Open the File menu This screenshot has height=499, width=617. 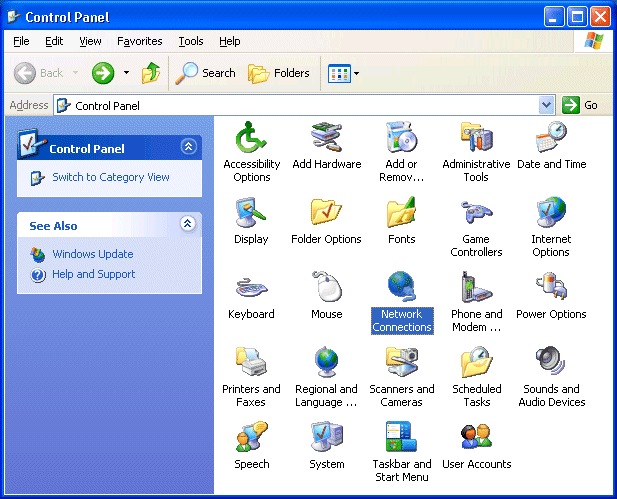click(x=21, y=41)
